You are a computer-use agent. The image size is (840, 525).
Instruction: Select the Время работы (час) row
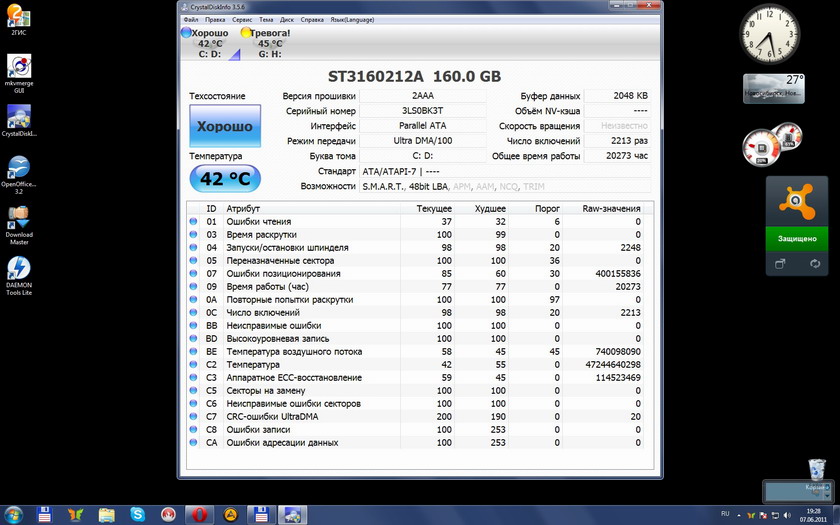coord(416,287)
